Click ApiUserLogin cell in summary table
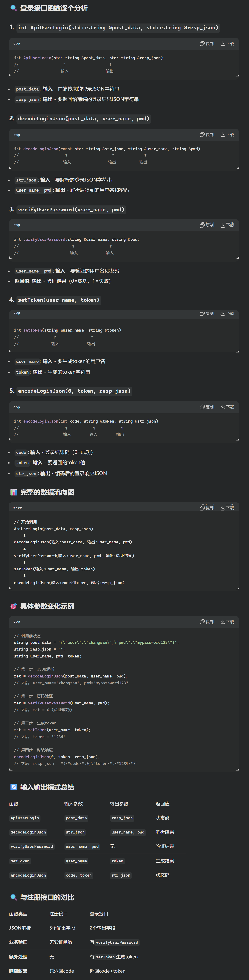Image resolution: width=249 pixels, height=980 pixels. coord(25,818)
